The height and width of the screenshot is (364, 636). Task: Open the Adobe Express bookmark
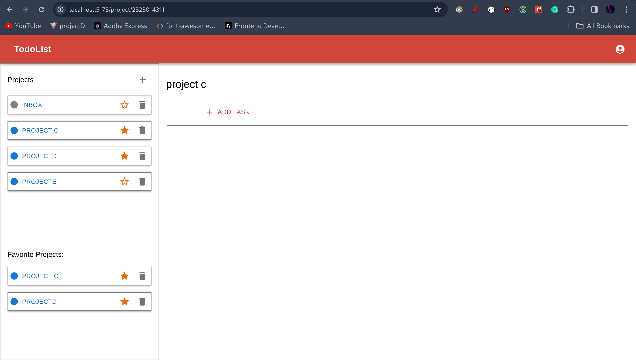click(121, 26)
